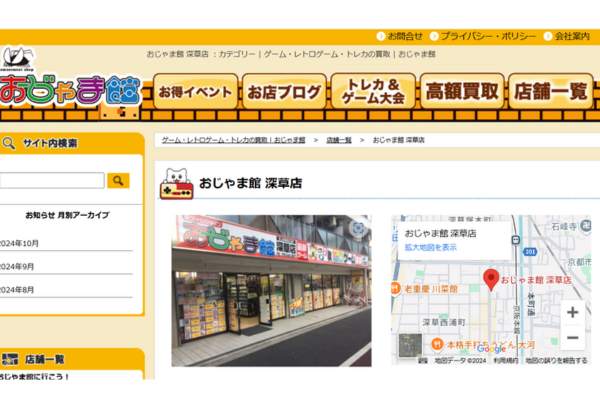Click the 拡大地図を表示 map link
The image size is (600, 400).
(x=430, y=247)
